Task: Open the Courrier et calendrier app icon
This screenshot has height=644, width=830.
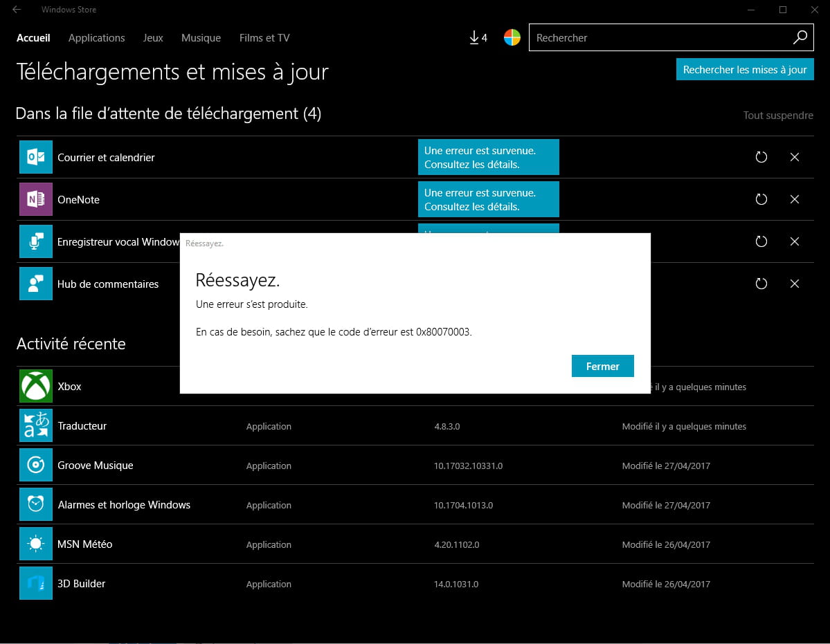Action: 36,157
